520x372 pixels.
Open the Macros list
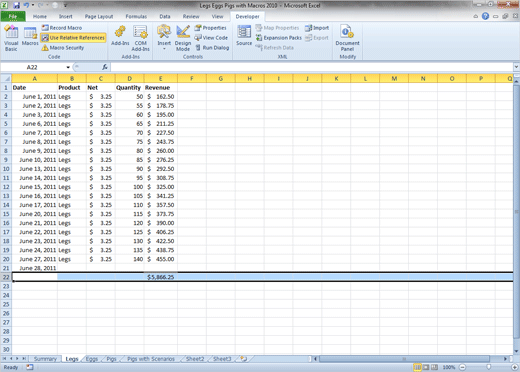click(x=30, y=36)
